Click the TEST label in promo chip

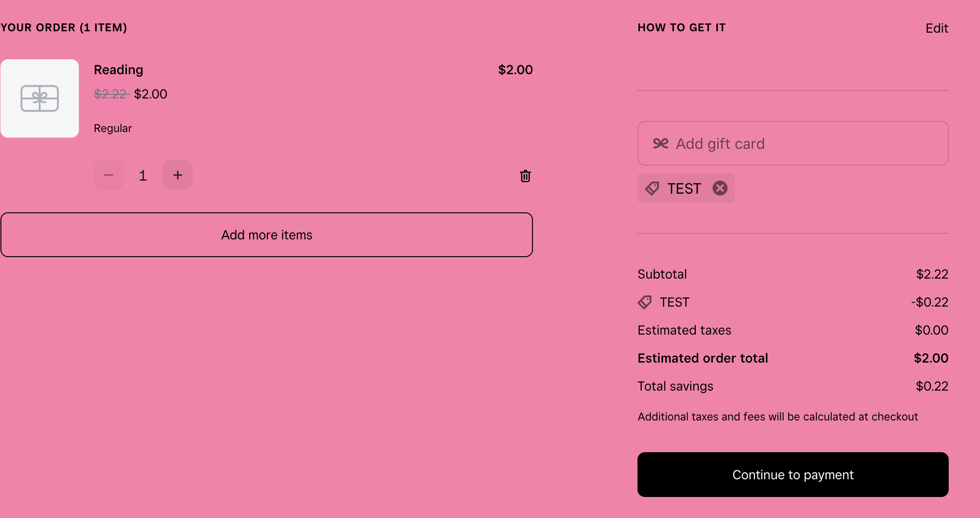click(x=684, y=189)
